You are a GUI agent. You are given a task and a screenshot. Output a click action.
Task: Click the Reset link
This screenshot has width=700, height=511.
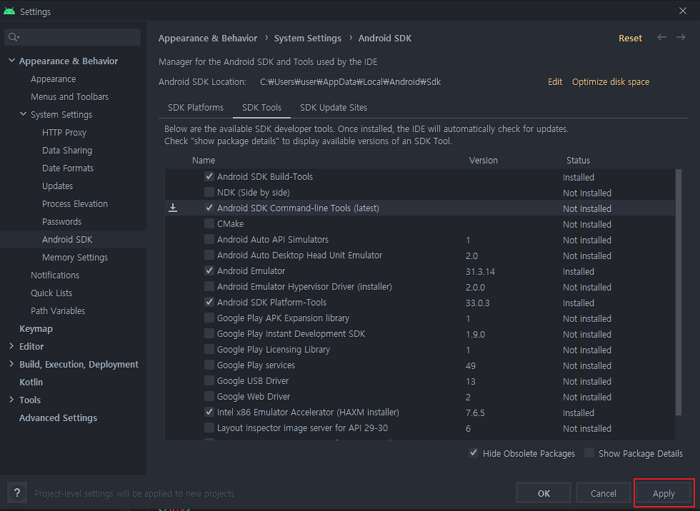pyautogui.click(x=630, y=38)
